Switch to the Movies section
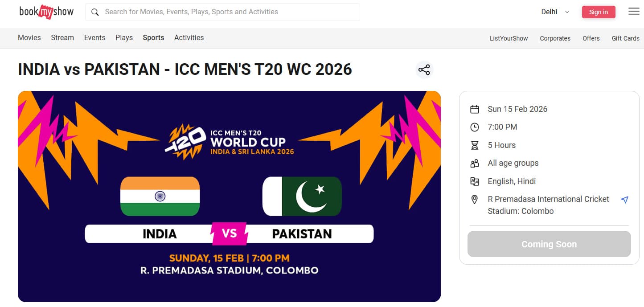Viewport: 644px width, 307px height. point(29,37)
